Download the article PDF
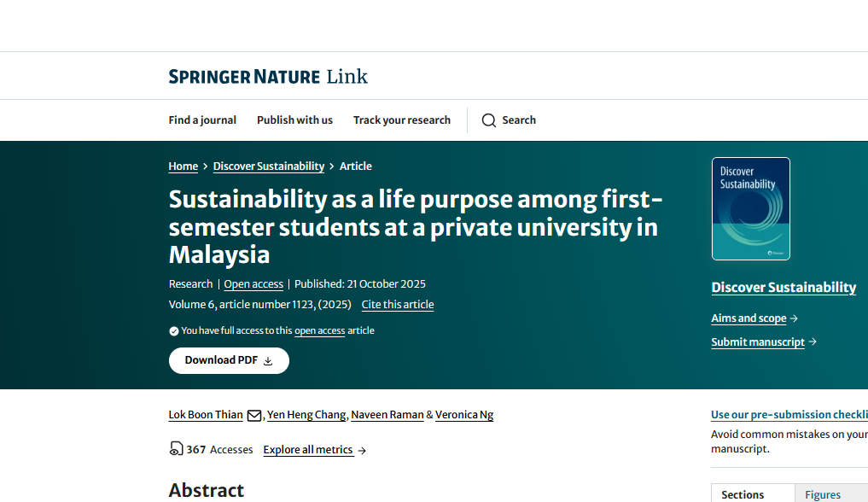 pos(229,360)
